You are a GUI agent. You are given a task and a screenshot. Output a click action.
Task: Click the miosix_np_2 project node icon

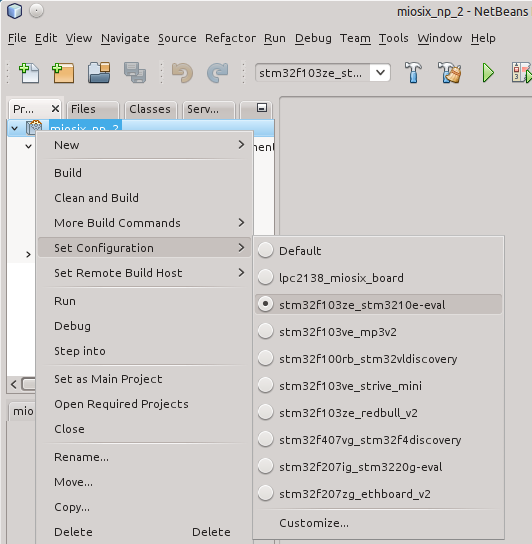point(34,127)
